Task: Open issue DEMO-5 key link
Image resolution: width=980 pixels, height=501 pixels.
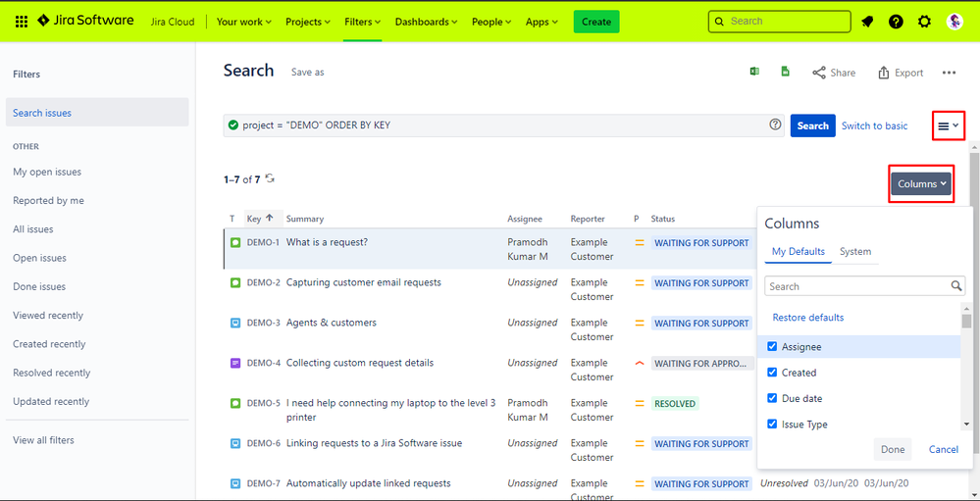Action: 263,403
